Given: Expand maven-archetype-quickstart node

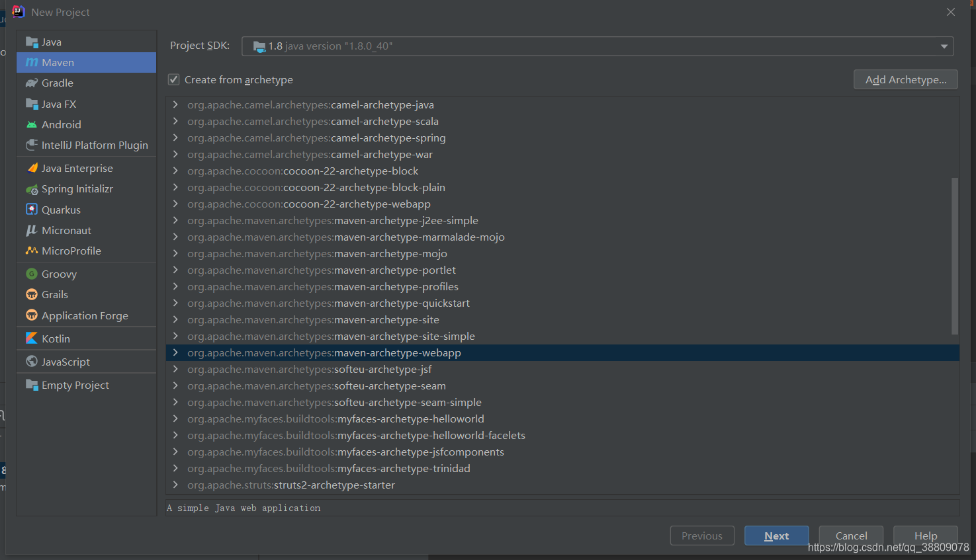Looking at the screenshot, I should (x=175, y=303).
